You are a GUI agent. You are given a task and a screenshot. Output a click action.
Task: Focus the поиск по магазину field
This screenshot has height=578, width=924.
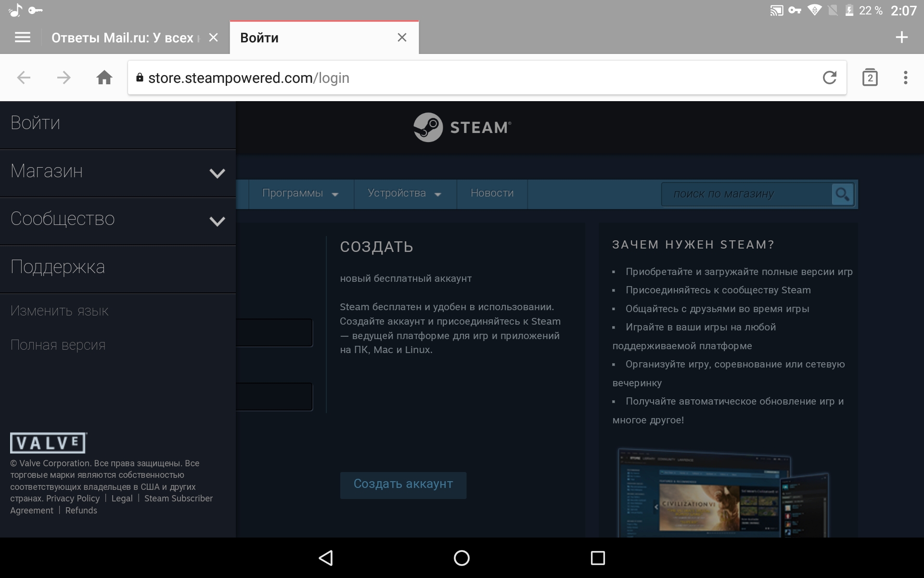(x=747, y=194)
